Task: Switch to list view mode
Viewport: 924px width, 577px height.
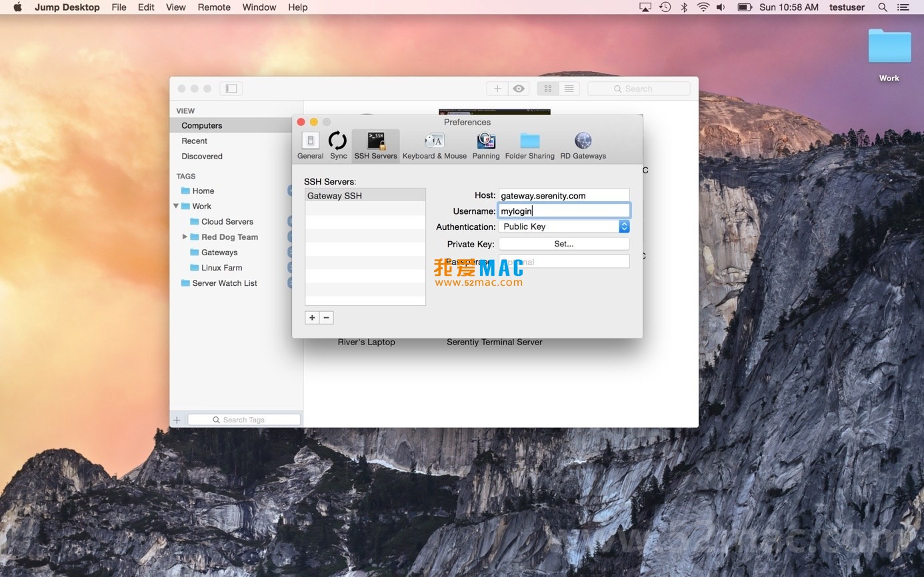Action: [x=569, y=89]
